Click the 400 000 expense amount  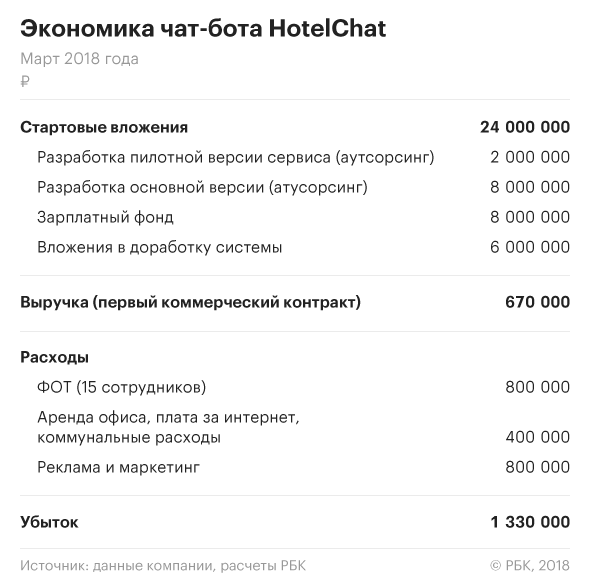point(537,437)
